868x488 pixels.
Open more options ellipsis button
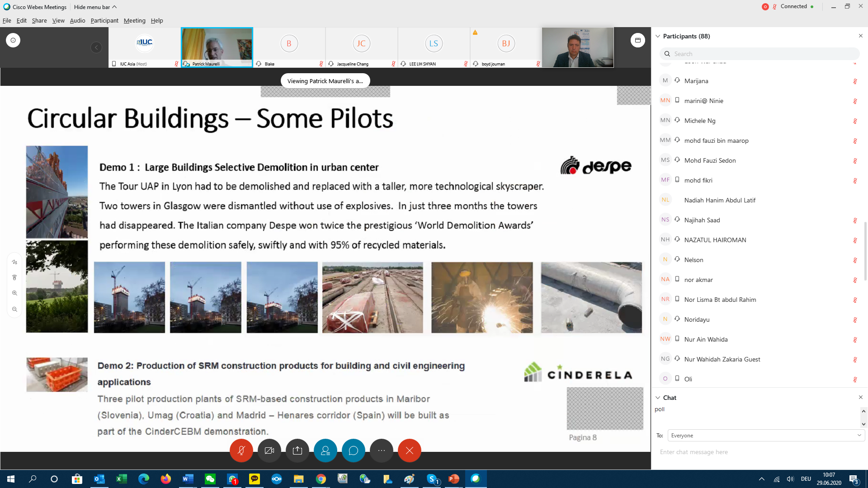click(381, 450)
